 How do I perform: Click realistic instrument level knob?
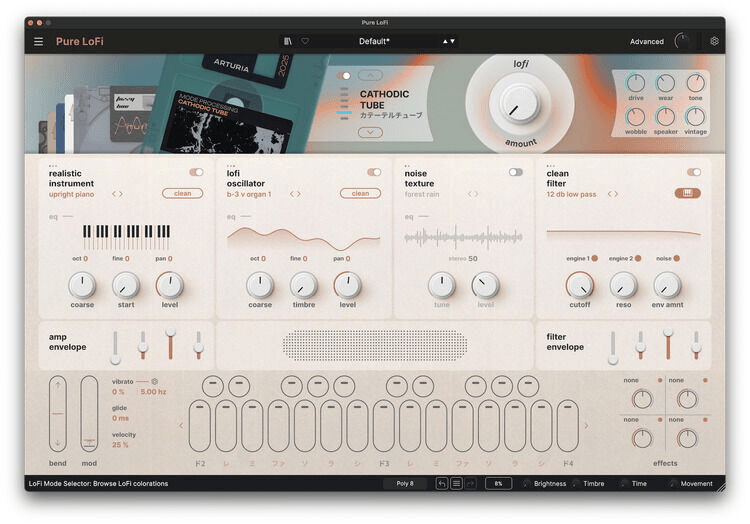click(x=170, y=285)
